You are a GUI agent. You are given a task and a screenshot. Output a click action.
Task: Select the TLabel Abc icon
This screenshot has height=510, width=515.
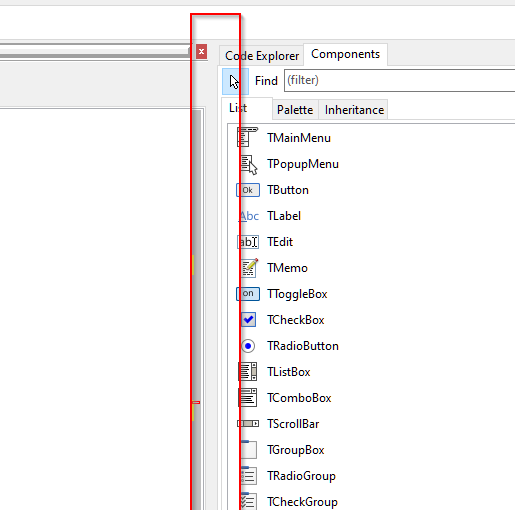point(249,216)
